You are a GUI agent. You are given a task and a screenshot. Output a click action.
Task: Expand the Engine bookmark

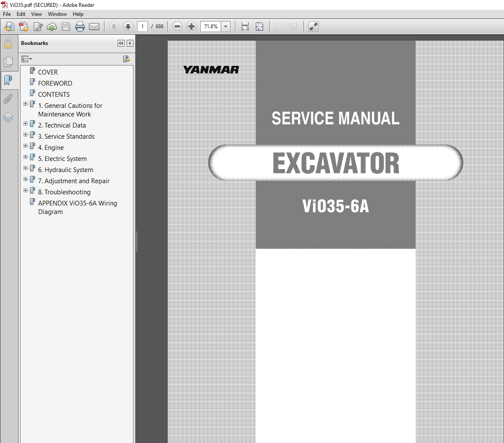(x=25, y=146)
